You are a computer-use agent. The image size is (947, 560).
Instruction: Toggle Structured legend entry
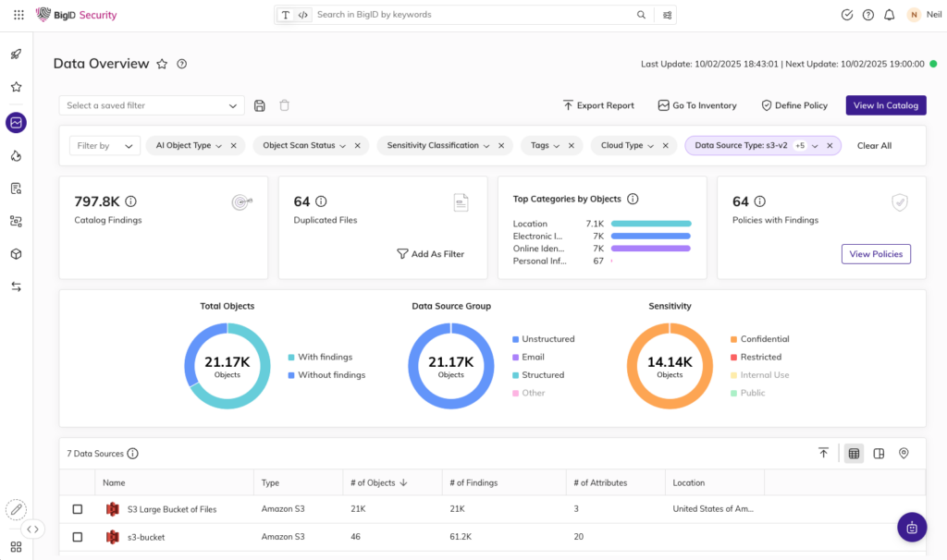tap(538, 375)
